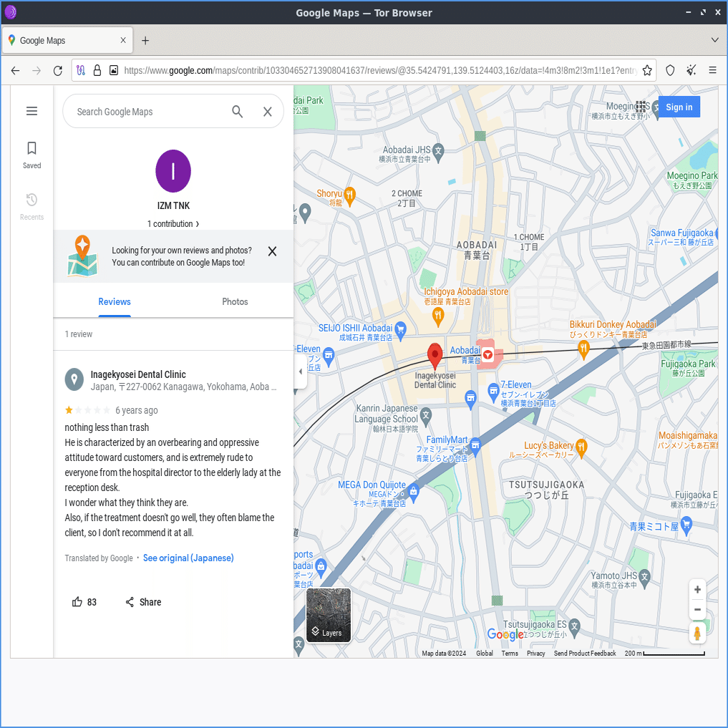Viewport: 728px width, 728px height.
Task: Open the Inagekyosei Dental Clinic review title
Action: pyautogui.click(x=138, y=374)
